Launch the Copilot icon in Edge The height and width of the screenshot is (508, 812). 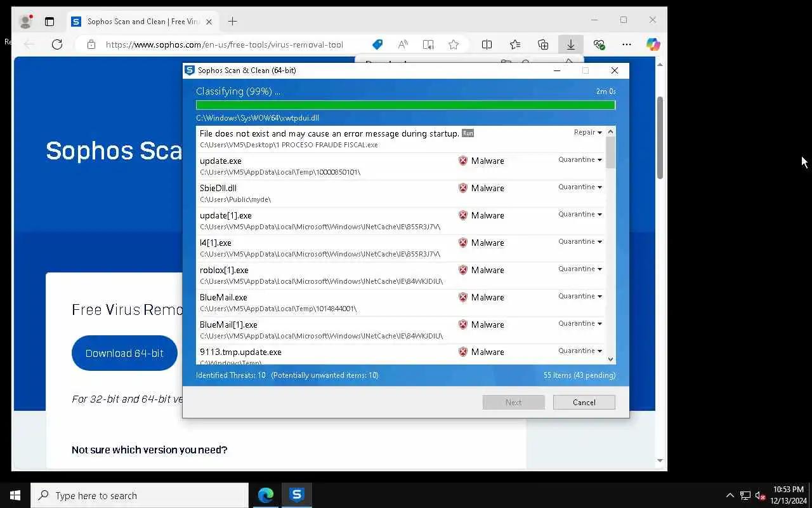[x=653, y=44]
